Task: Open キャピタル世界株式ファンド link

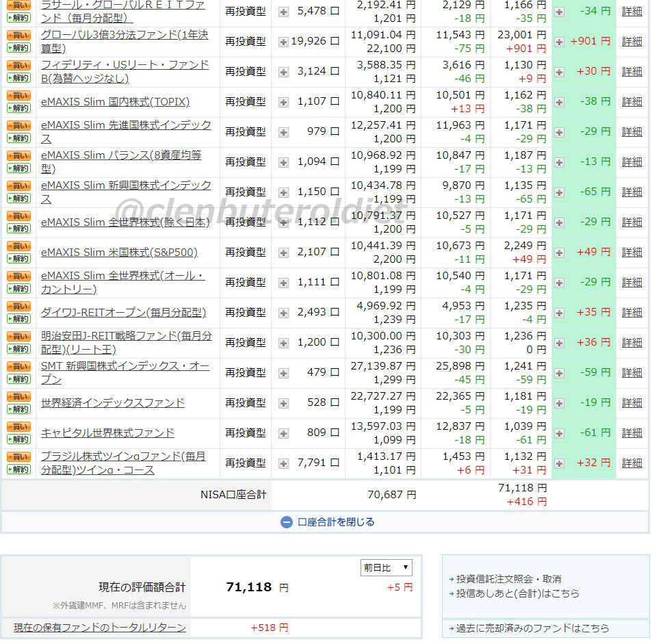Action: coord(107,433)
